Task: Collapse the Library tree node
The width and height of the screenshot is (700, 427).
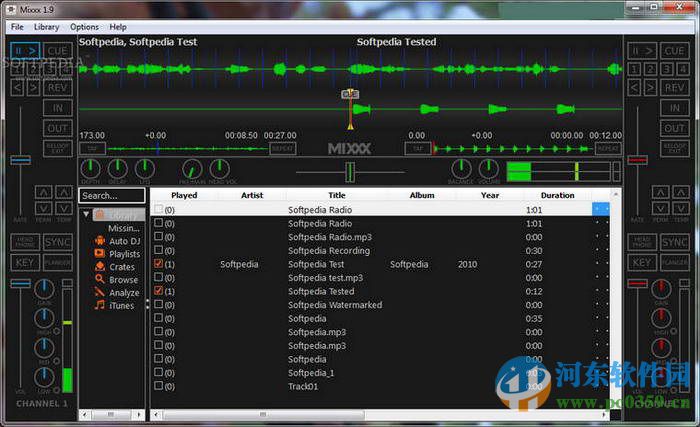Action: (x=86, y=214)
